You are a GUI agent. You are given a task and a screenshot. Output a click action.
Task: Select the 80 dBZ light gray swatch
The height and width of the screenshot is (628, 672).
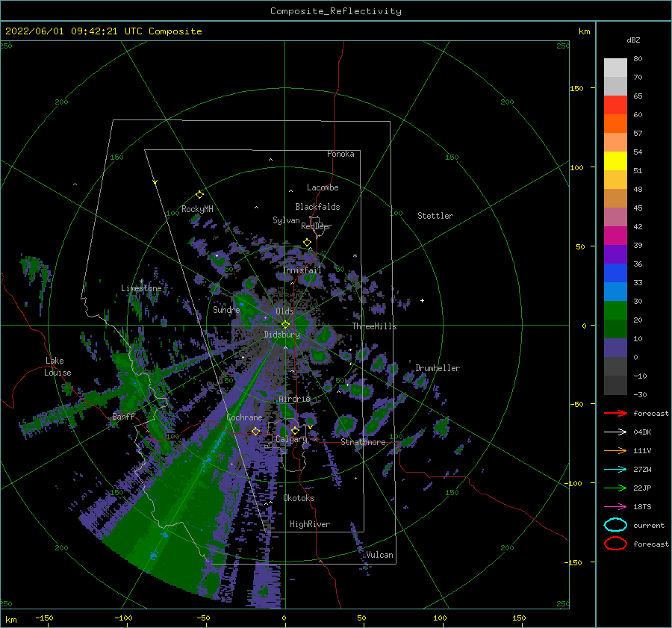pos(615,68)
